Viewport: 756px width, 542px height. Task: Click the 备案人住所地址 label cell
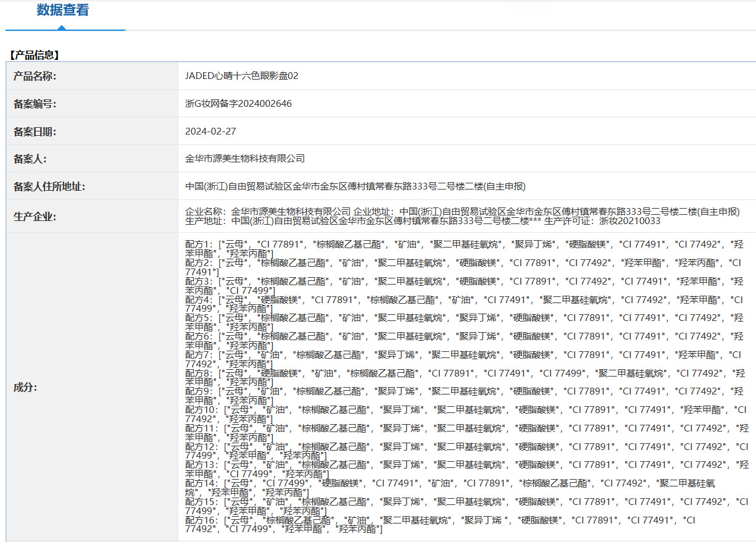coord(92,186)
